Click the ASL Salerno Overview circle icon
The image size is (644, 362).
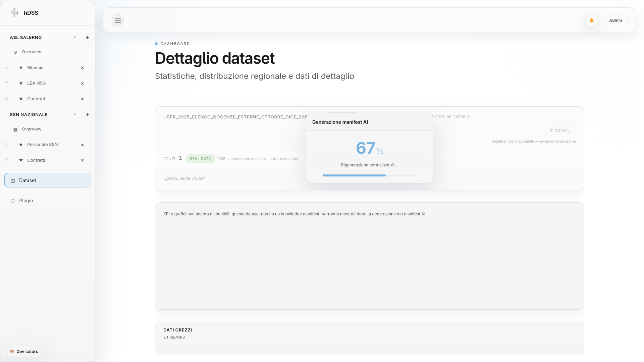tap(15, 52)
